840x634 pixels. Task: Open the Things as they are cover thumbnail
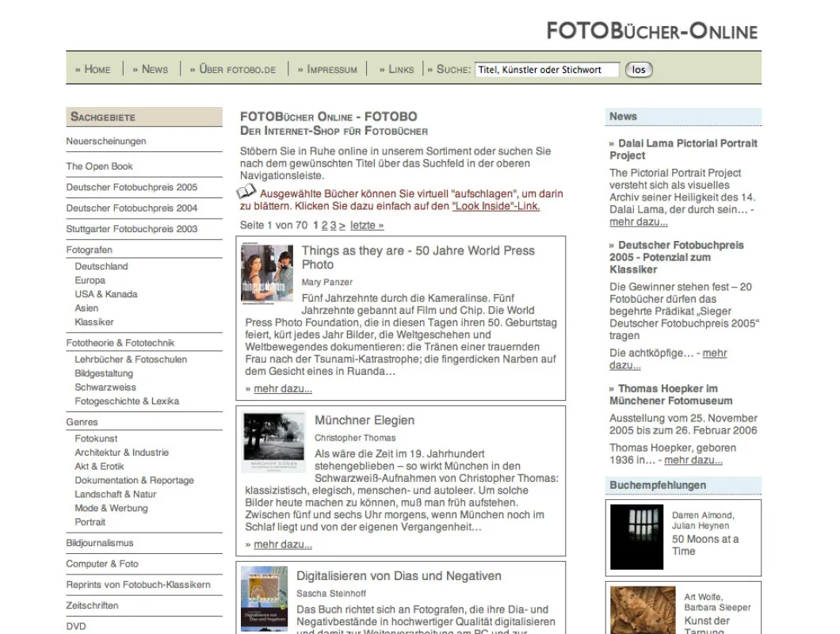pyautogui.click(x=267, y=273)
